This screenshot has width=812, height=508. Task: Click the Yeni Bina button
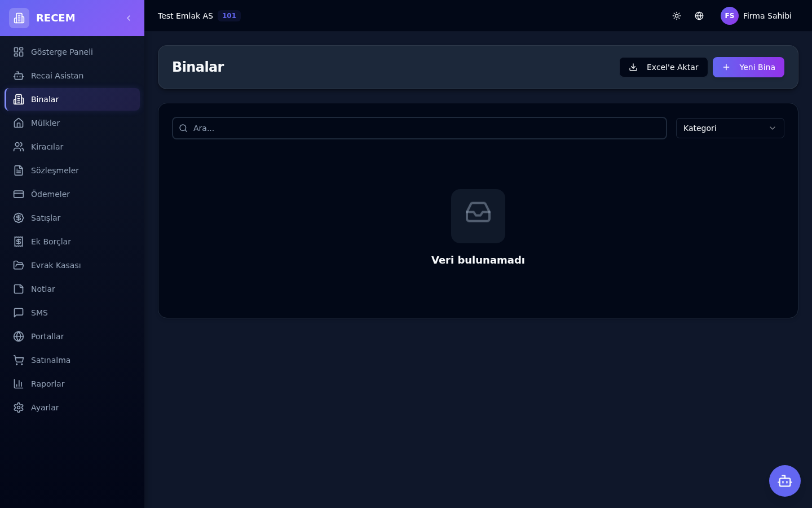pyautogui.click(x=748, y=67)
